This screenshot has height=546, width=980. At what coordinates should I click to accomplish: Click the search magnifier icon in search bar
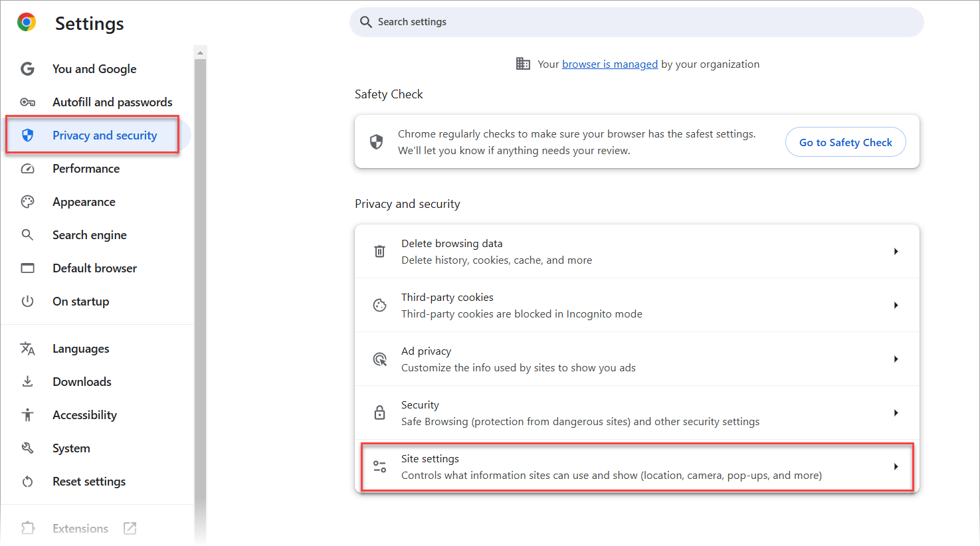coord(365,22)
